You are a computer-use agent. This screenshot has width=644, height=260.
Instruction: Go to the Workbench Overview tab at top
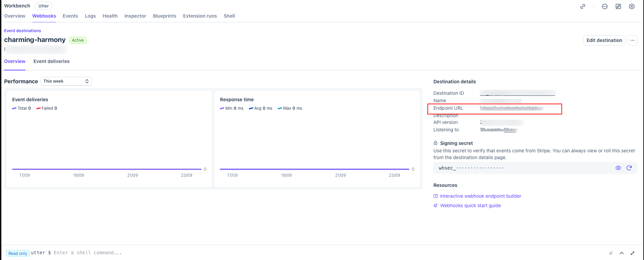pyautogui.click(x=15, y=16)
